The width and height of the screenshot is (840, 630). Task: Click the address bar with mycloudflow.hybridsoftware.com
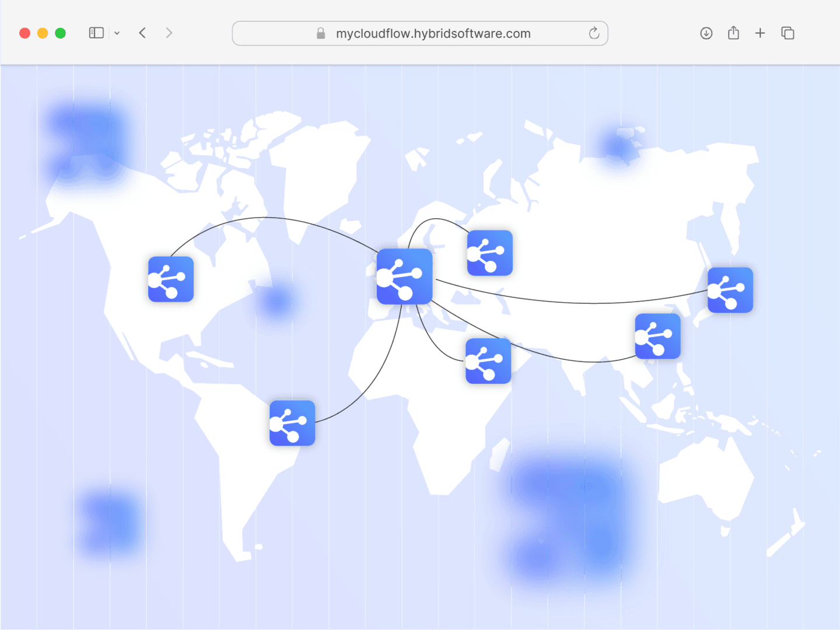[420, 33]
